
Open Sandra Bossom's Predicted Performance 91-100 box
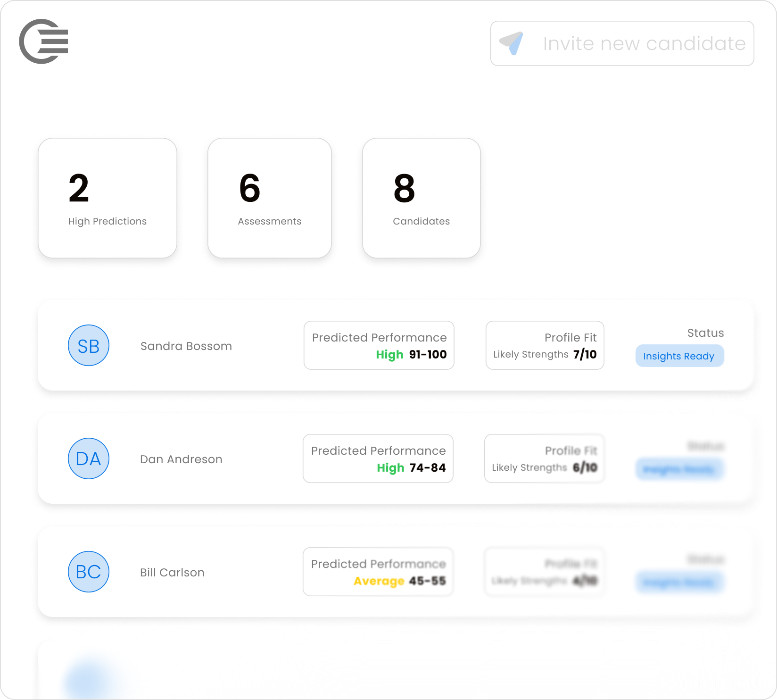(x=379, y=345)
